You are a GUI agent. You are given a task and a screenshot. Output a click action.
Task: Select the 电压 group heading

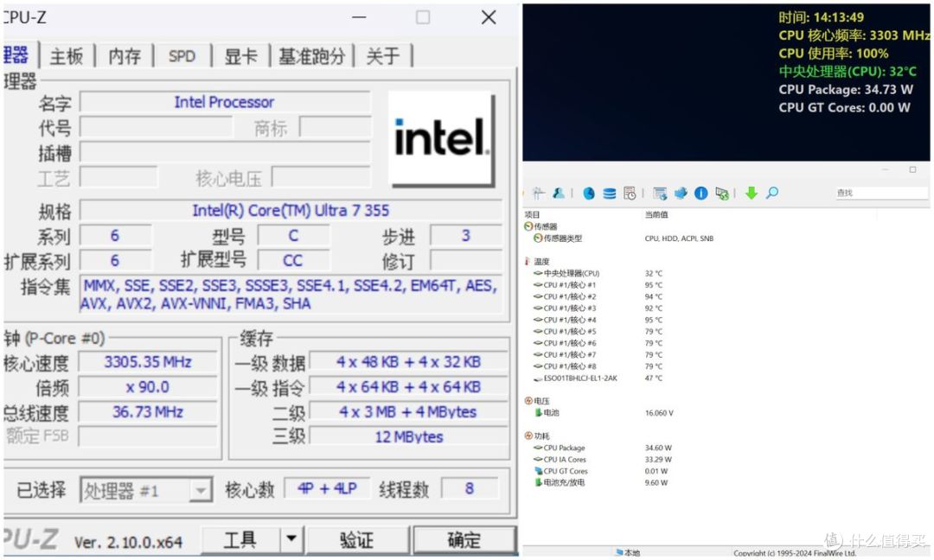[x=537, y=401]
